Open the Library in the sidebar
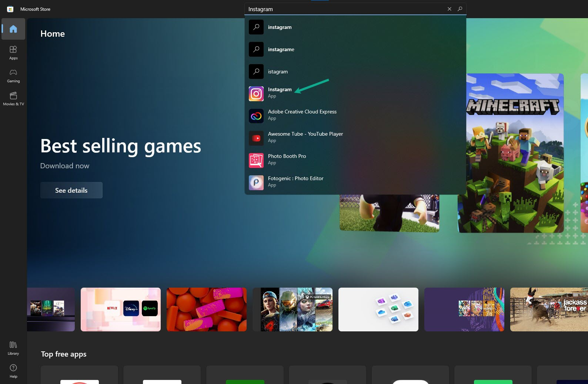588x384 pixels. [13, 348]
